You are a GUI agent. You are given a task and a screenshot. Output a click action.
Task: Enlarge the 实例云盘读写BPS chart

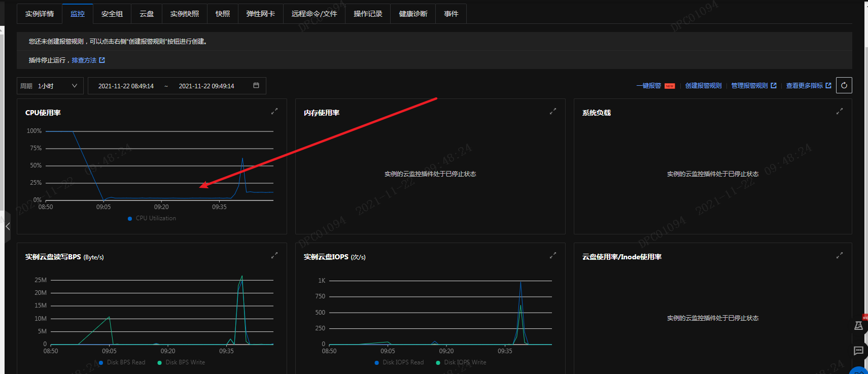(x=274, y=255)
